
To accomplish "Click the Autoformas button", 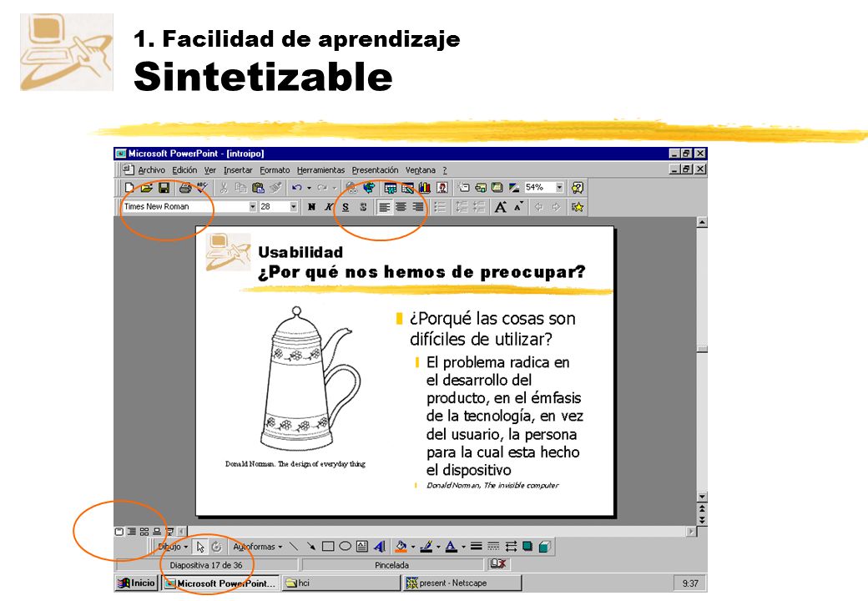I will (x=257, y=547).
